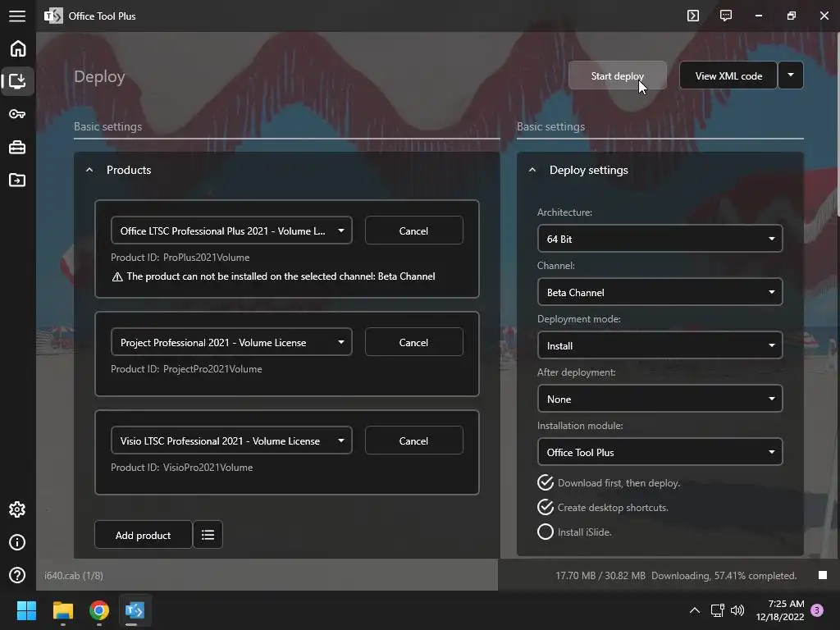This screenshot has height=630, width=840.
Task: Open the network status tray icon
Action: tap(717, 610)
